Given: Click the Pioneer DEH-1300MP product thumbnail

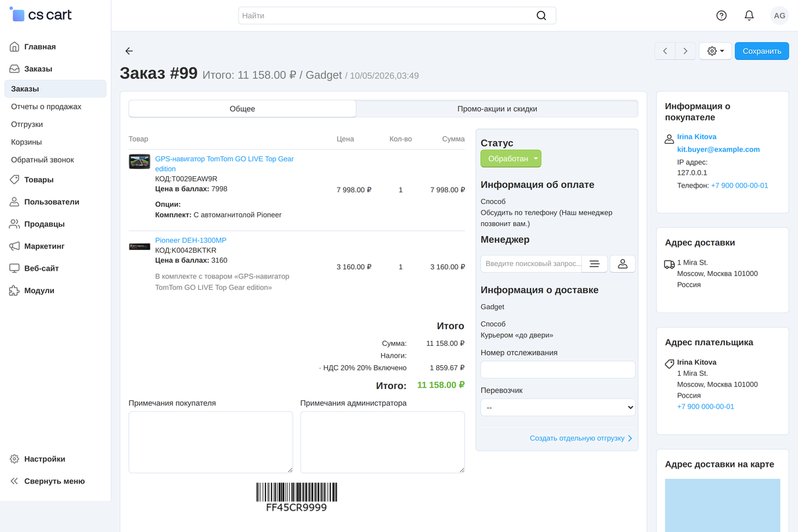Looking at the screenshot, I should pyautogui.click(x=140, y=247).
